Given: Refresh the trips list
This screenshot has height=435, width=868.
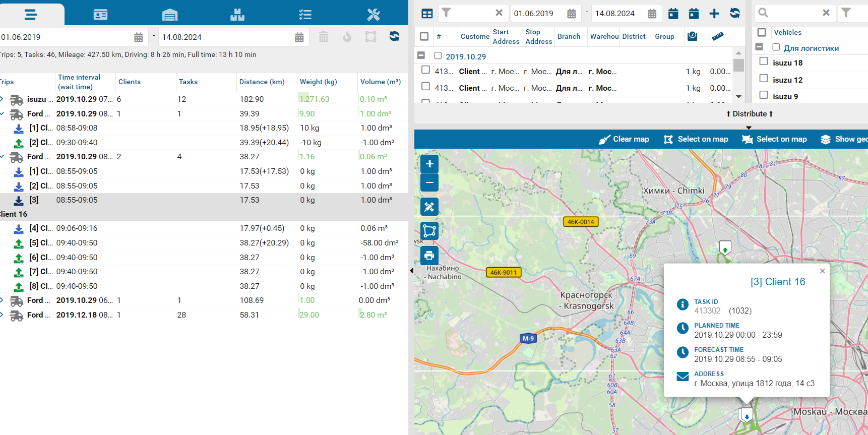Looking at the screenshot, I should [x=394, y=36].
